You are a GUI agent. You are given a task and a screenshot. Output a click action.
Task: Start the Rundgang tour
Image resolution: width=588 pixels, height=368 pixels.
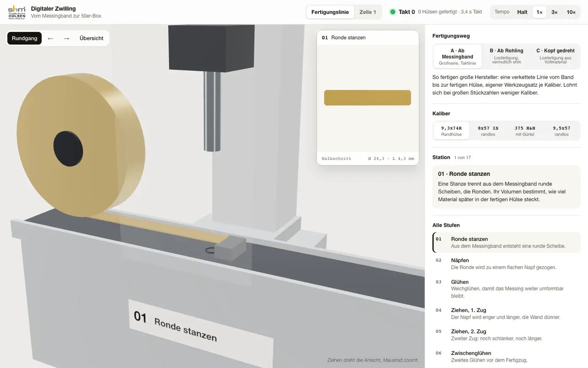click(x=24, y=38)
